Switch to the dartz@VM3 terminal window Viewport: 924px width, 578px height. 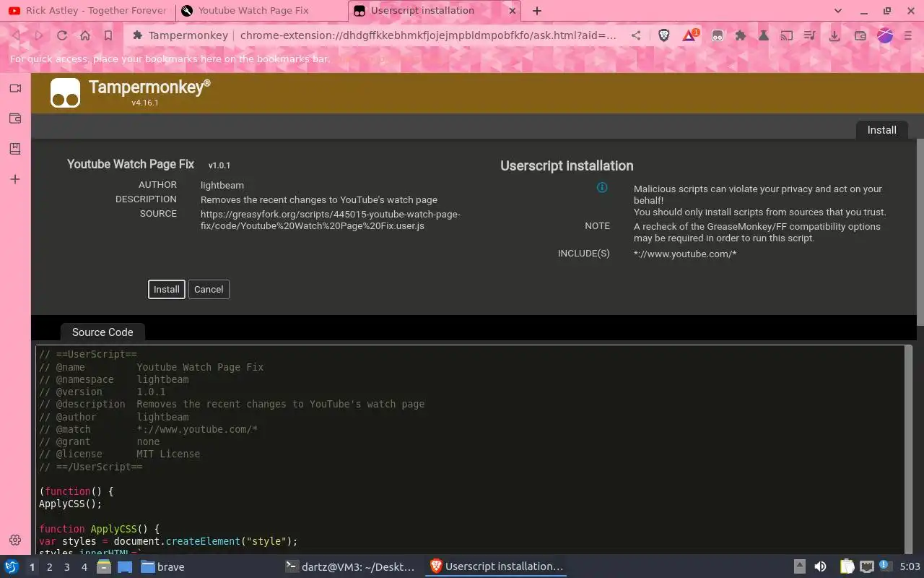click(x=351, y=566)
